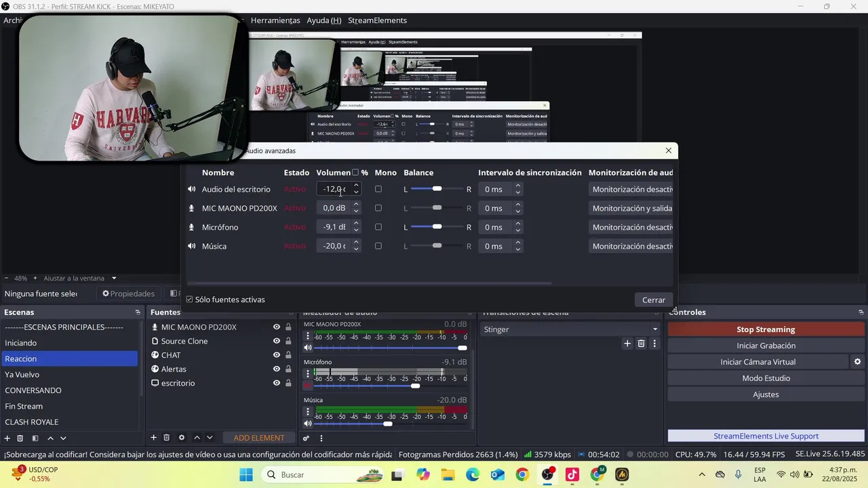Open the preview zoom Ajustar a la ventana dropdown

click(80, 278)
